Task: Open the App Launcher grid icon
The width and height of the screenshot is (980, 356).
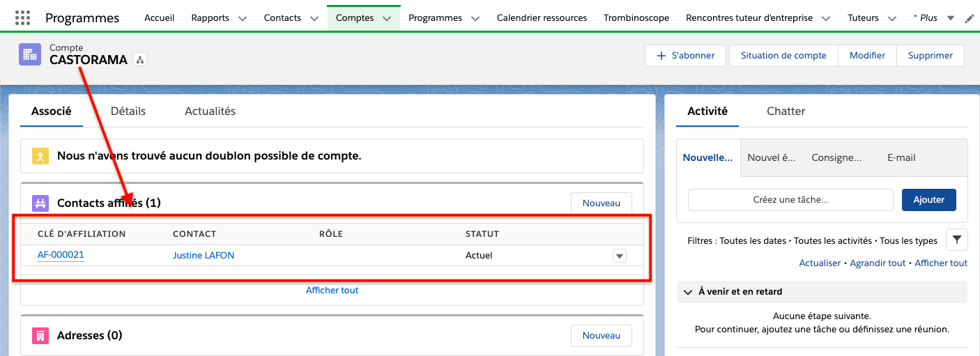Action: [22, 18]
